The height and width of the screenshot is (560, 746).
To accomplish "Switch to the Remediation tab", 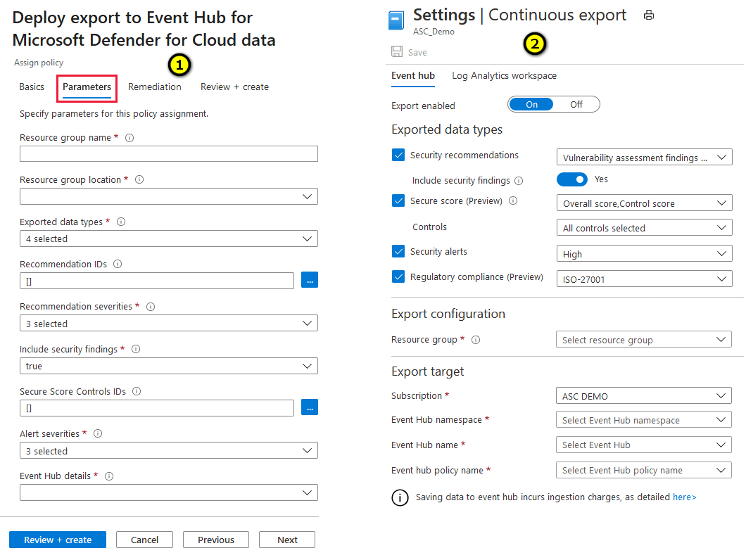I will click(x=154, y=87).
